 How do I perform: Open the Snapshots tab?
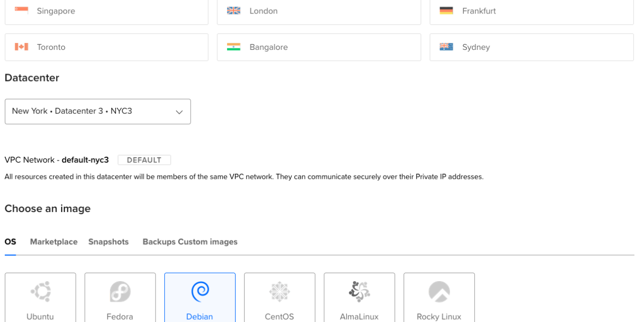coord(108,242)
